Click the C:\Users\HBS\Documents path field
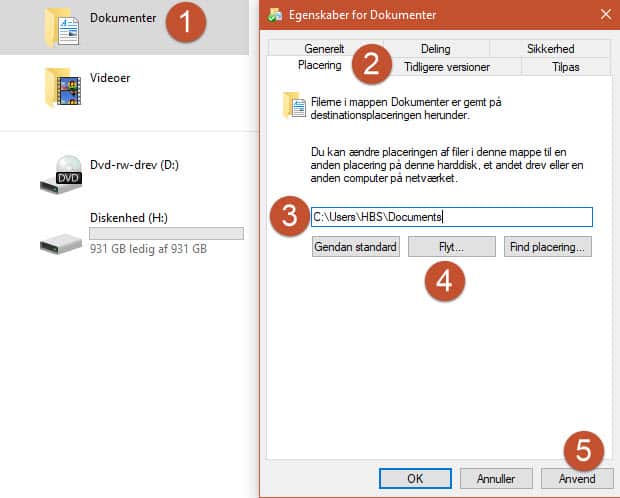 pyautogui.click(x=451, y=217)
